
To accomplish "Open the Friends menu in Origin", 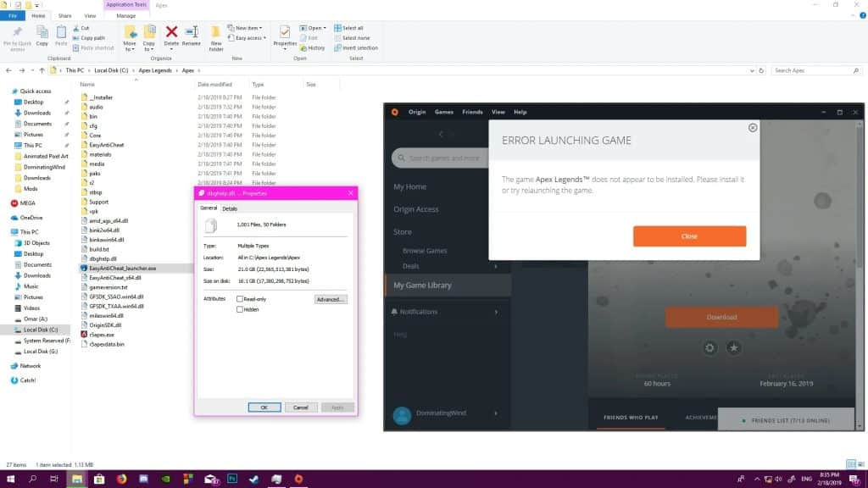I will [472, 112].
